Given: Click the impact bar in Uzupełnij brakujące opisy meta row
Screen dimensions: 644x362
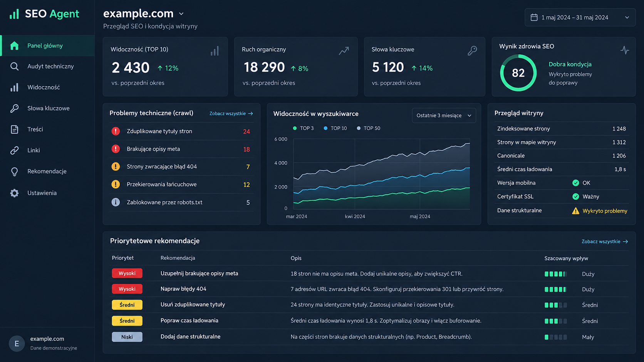Looking at the screenshot, I should 555,274.
